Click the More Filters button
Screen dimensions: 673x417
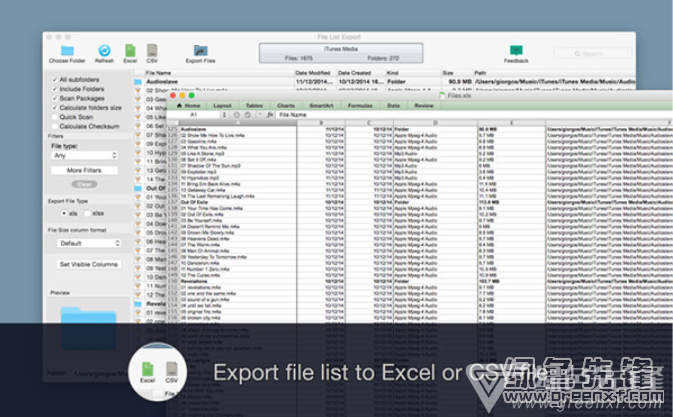(84, 170)
